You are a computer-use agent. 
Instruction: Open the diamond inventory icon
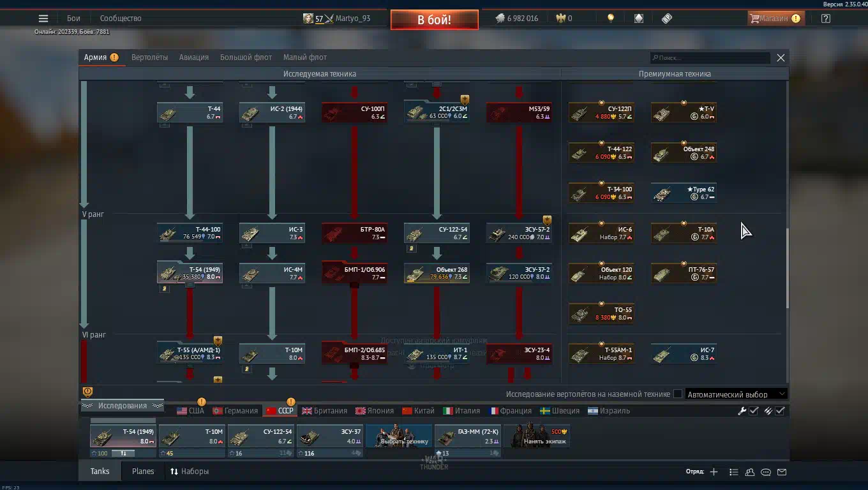coord(639,19)
